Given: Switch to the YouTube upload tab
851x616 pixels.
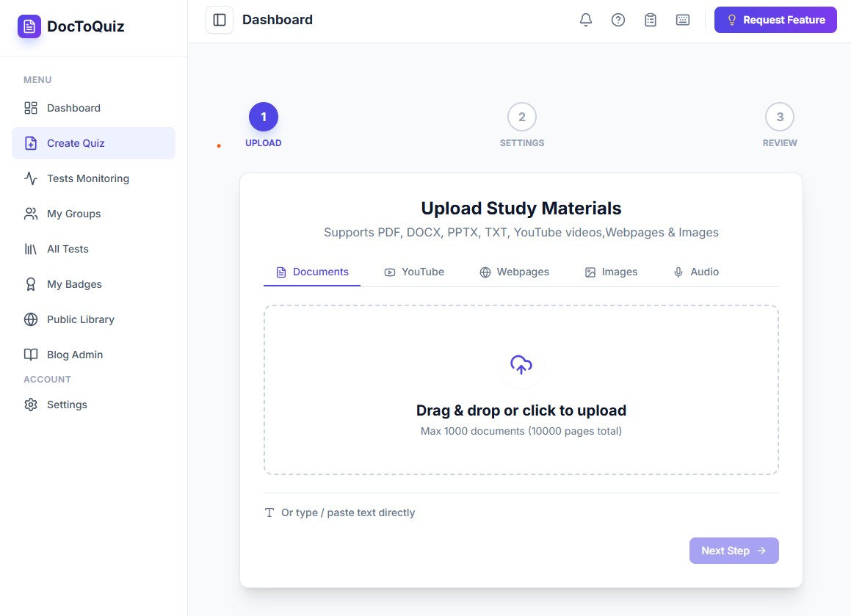Looking at the screenshot, I should click(414, 272).
